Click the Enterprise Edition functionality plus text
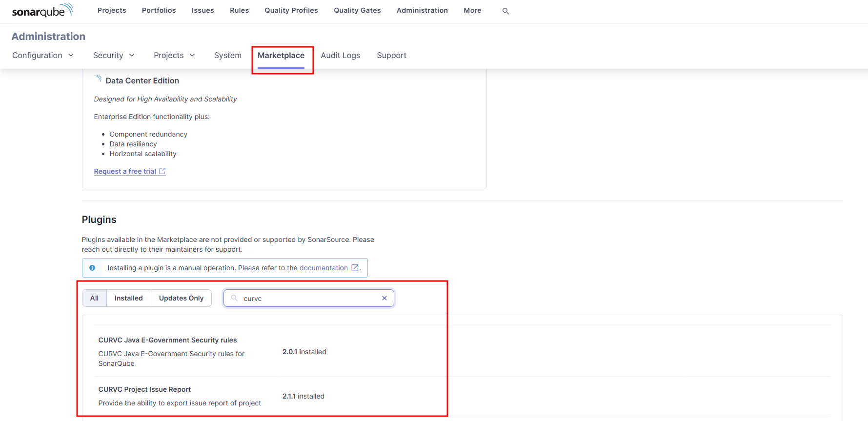Viewport: 868px width, 421px height. tap(152, 117)
